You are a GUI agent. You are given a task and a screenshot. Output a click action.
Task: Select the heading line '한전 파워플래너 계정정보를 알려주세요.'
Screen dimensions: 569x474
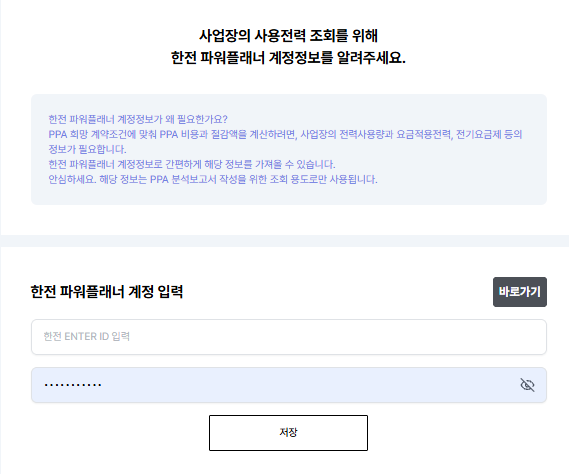coord(288,58)
